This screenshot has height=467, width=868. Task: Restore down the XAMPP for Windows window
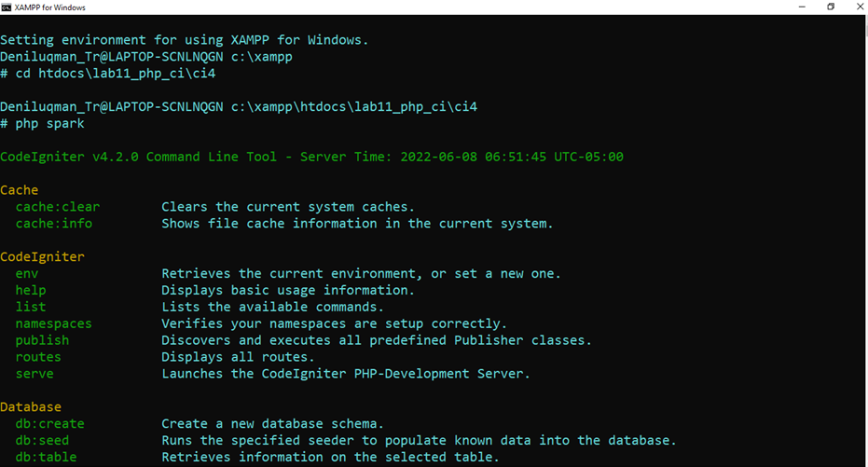(831, 7)
